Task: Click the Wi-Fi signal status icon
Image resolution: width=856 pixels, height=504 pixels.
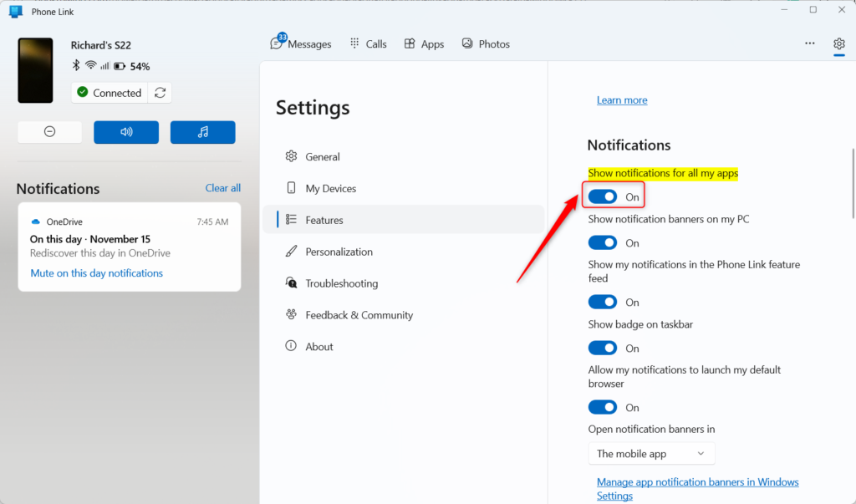Action: pos(90,65)
